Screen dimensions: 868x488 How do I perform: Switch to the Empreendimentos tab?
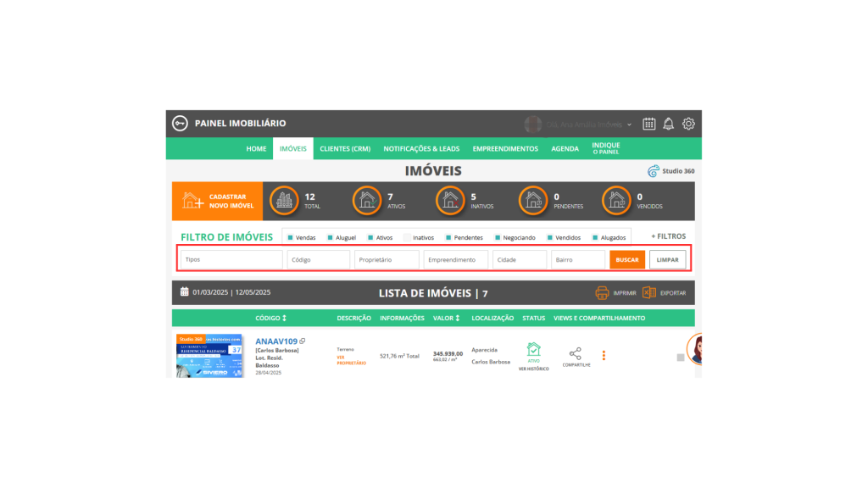[x=505, y=148]
